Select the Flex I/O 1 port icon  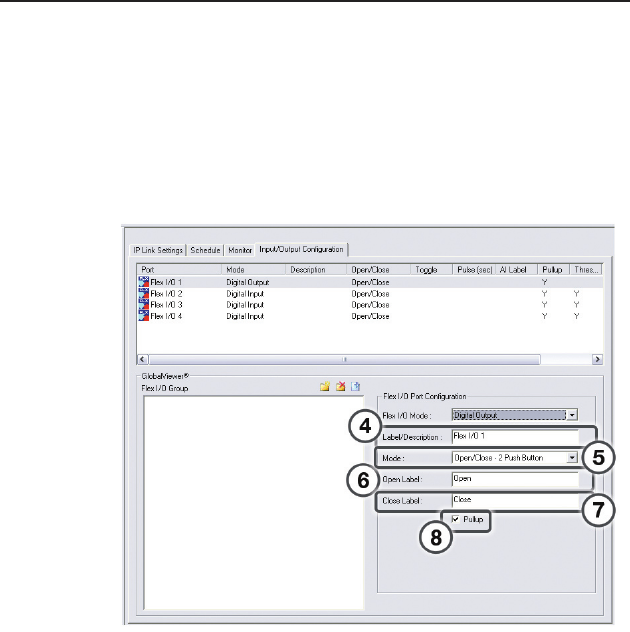tap(144, 283)
